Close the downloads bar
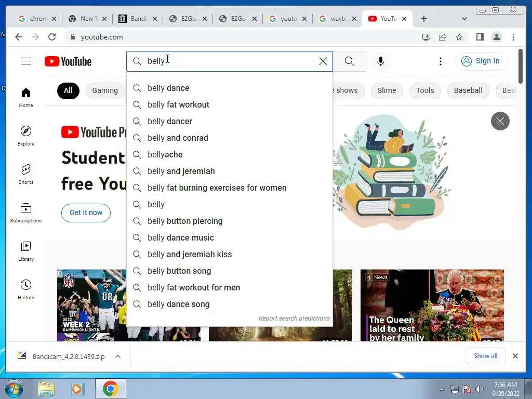This screenshot has width=532, height=399. click(x=515, y=356)
